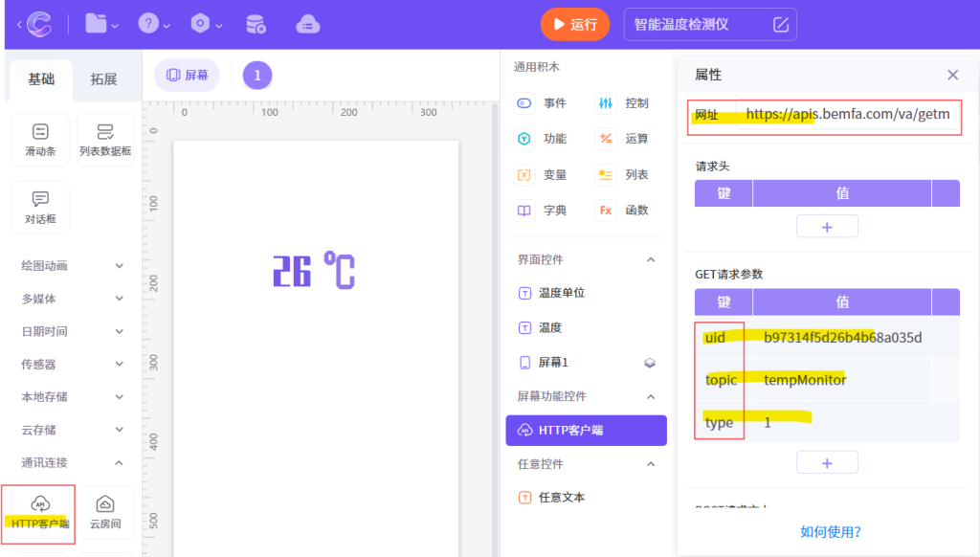Open the 变量 variables blocks category
Image resolution: width=980 pixels, height=557 pixels.
[x=542, y=175]
